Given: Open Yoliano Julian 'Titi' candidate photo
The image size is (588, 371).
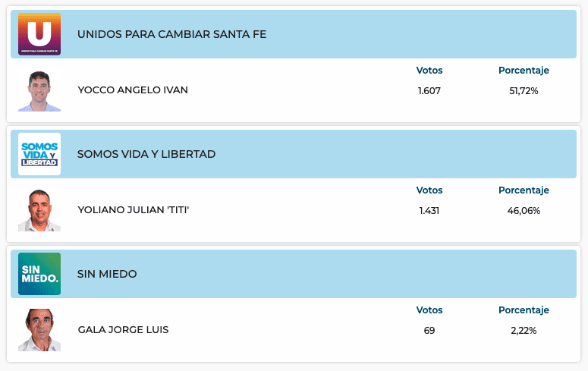Looking at the screenshot, I should point(39,210).
